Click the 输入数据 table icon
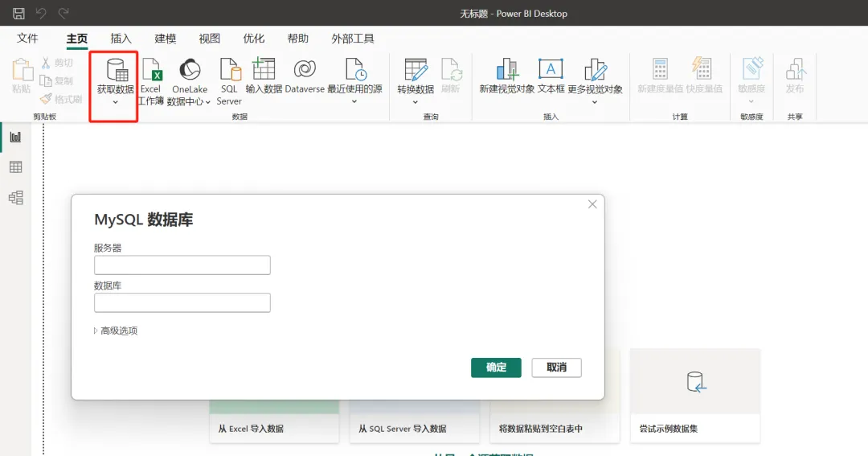Viewport: 868px width, 456px height. click(264, 68)
